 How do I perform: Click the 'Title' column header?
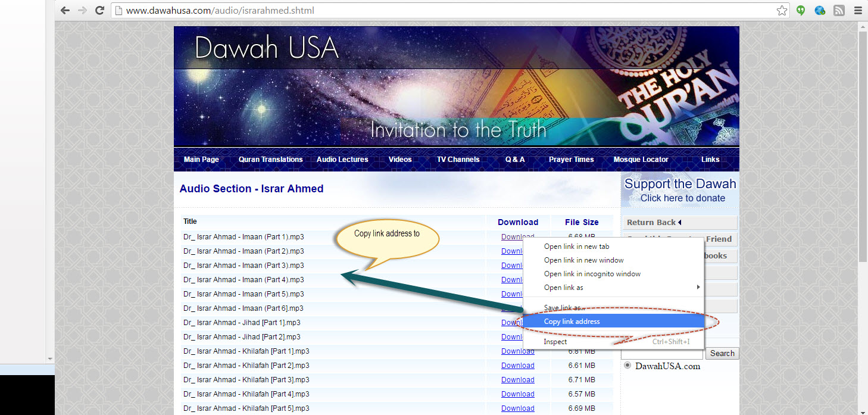[x=190, y=221]
